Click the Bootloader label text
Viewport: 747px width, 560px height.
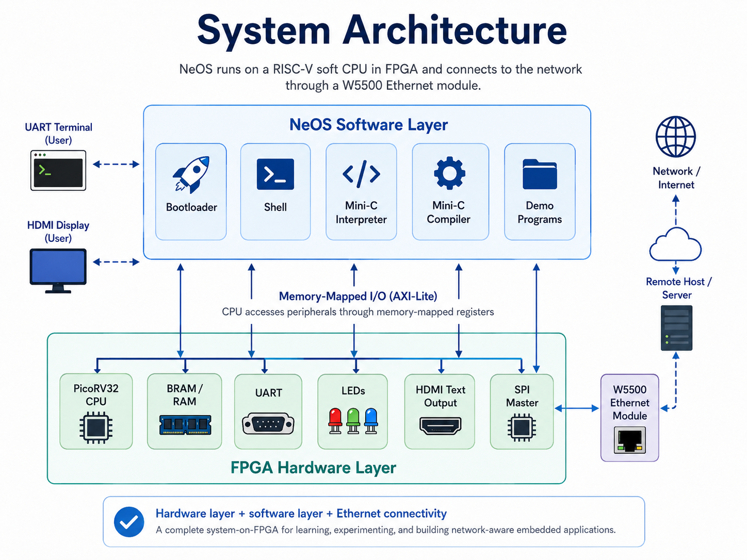pyautogui.click(x=191, y=207)
